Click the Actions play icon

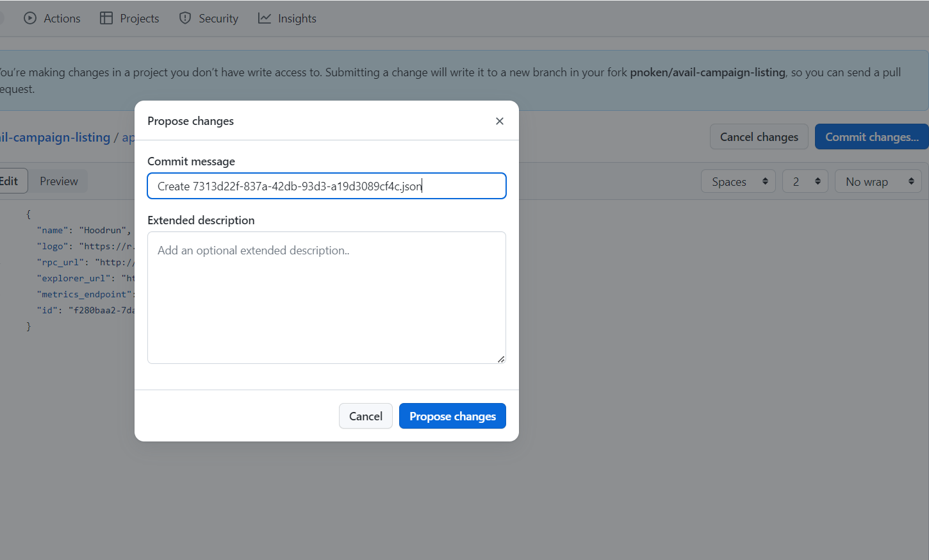(x=30, y=18)
